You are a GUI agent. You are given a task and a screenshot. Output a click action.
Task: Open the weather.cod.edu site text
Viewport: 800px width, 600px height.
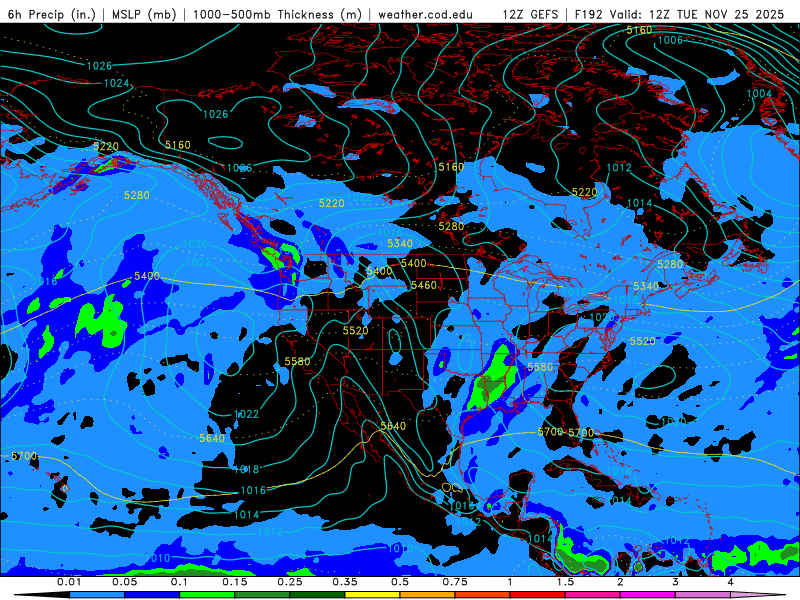pyautogui.click(x=425, y=14)
